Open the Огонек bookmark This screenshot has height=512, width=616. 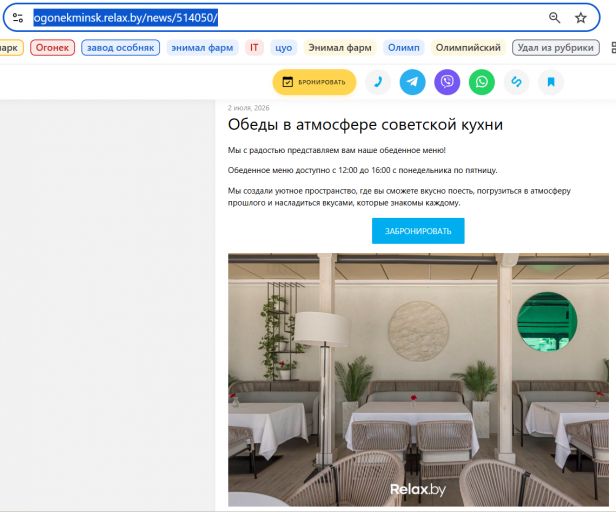(52, 48)
